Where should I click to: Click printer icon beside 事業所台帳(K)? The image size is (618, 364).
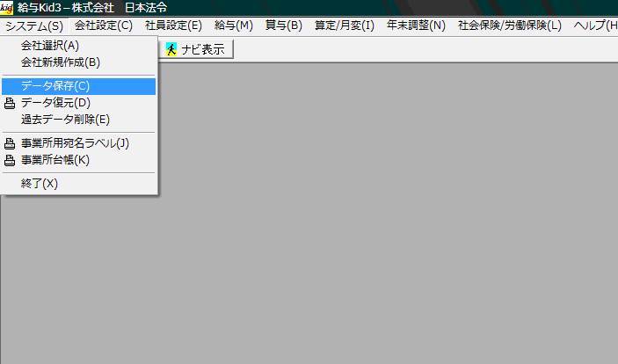click(x=10, y=160)
